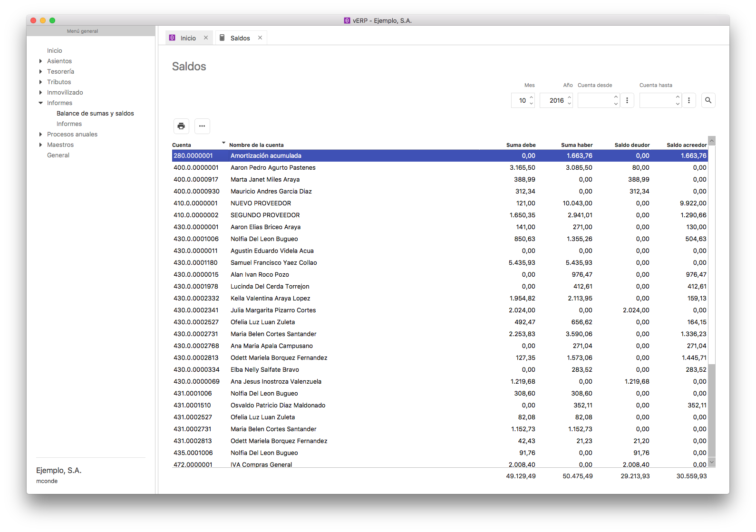The height and width of the screenshot is (532, 756).
Task: Click the Cuenta column sort arrow
Action: point(223,143)
